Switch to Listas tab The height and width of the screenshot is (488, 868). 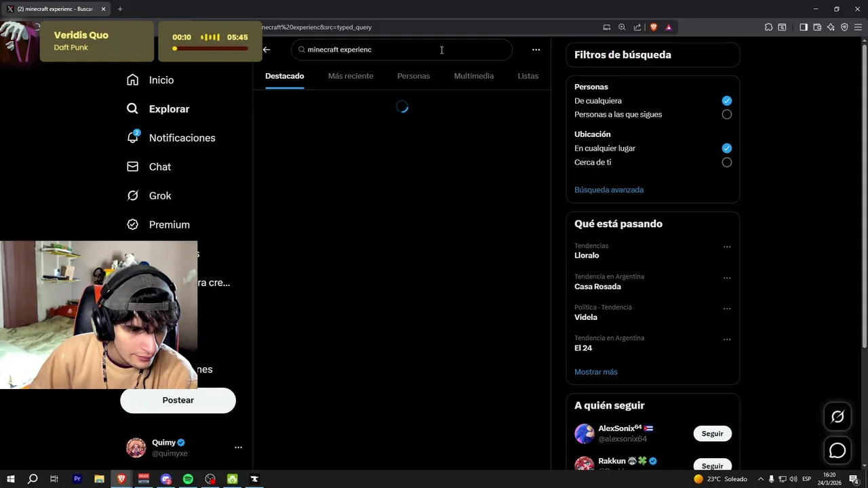[x=528, y=76]
